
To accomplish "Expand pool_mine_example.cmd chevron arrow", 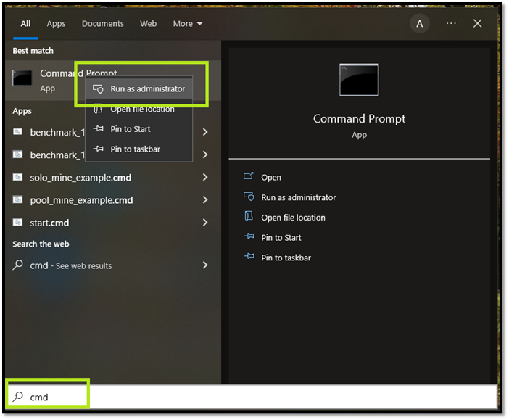I will 205,200.
